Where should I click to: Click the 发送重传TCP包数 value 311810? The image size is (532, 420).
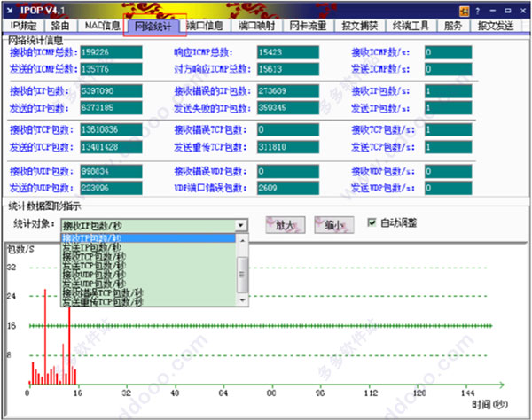click(x=287, y=147)
